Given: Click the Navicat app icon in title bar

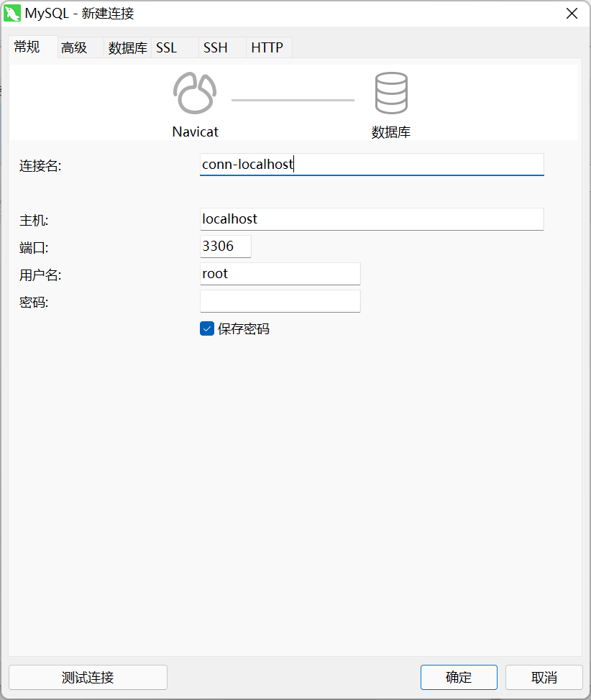Looking at the screenshot, I should (x=12, y=13).
